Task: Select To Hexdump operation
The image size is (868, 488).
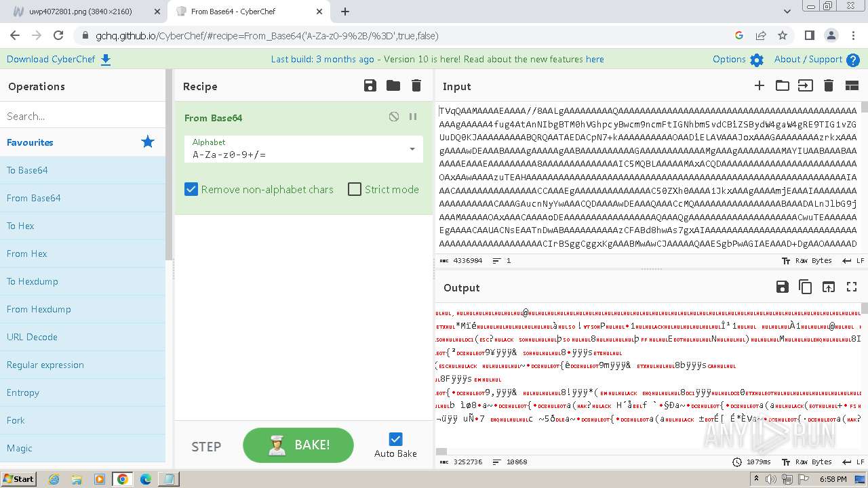Action: [x=83, y=281]
